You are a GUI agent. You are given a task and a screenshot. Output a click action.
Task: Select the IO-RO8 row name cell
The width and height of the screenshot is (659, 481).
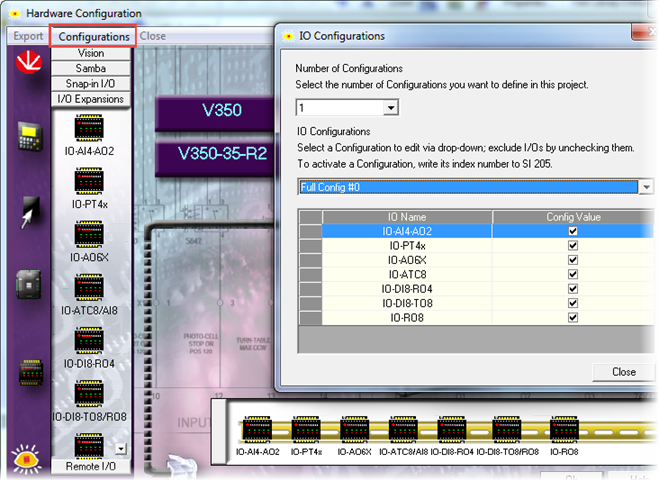(407, 318)
